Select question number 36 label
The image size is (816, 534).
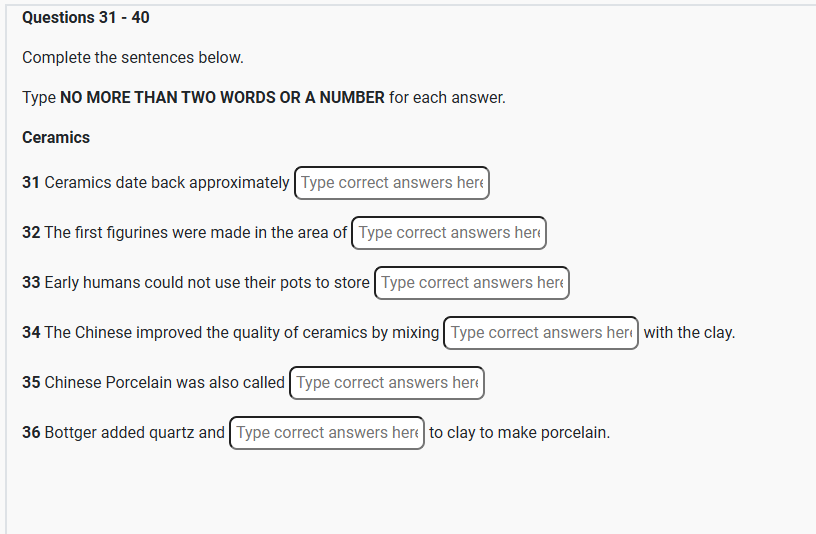tap(31, 433)
